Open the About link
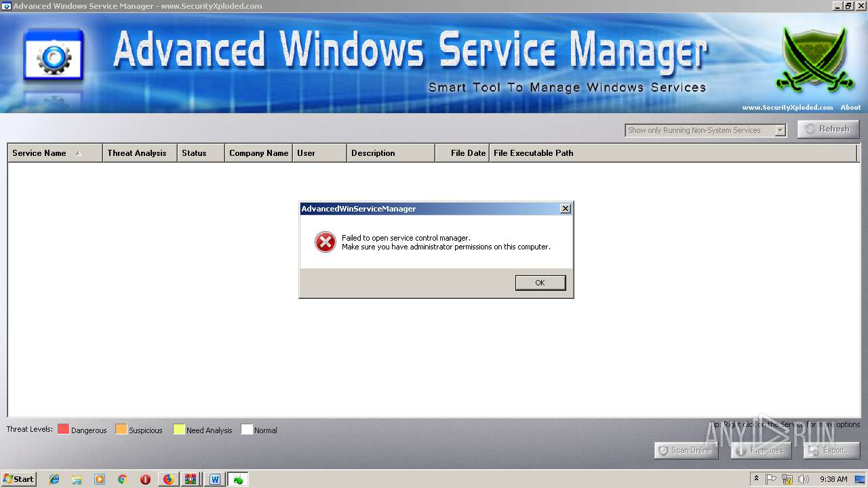 point(850,107)
